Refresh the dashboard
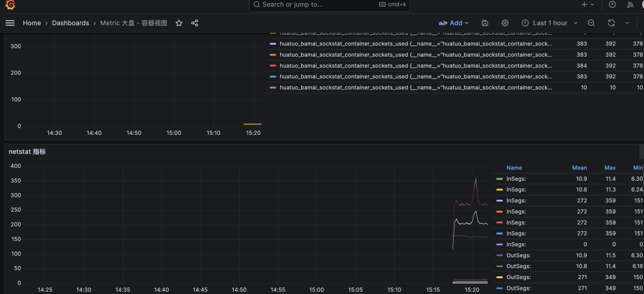The width and height of the screenshot is (644, 294). point(611,23)
